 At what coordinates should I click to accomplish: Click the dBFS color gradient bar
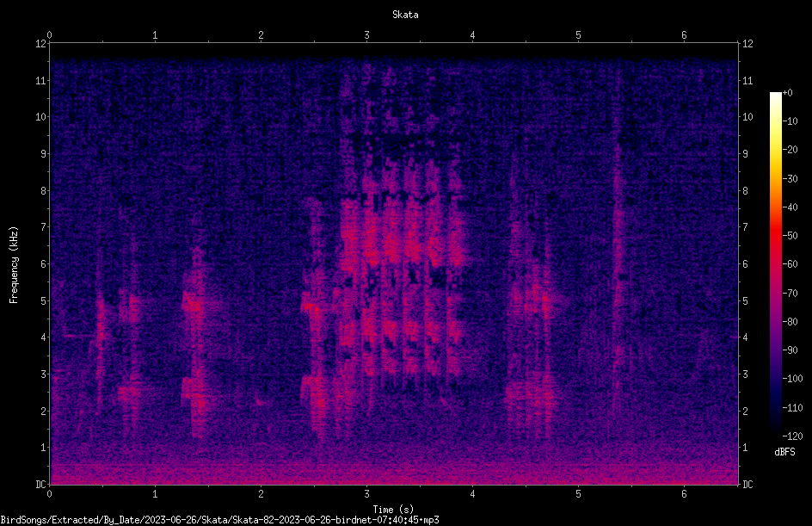coord(775,264)
